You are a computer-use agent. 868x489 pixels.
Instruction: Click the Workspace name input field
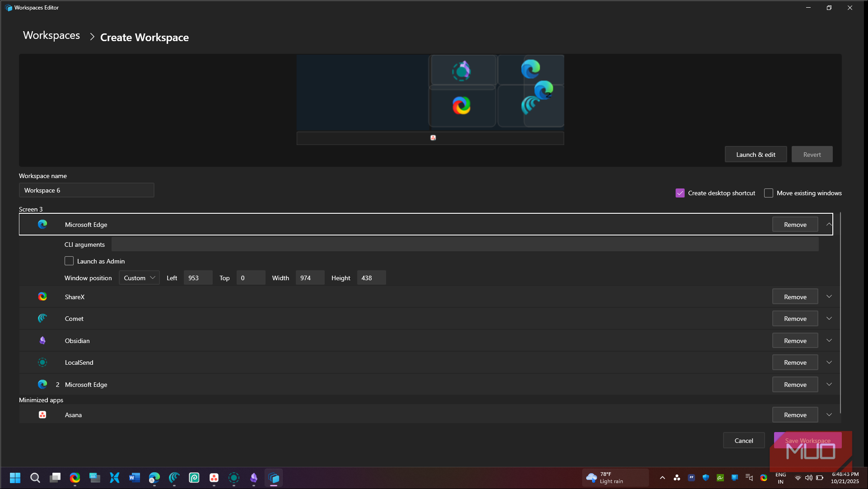click(86, 190)
